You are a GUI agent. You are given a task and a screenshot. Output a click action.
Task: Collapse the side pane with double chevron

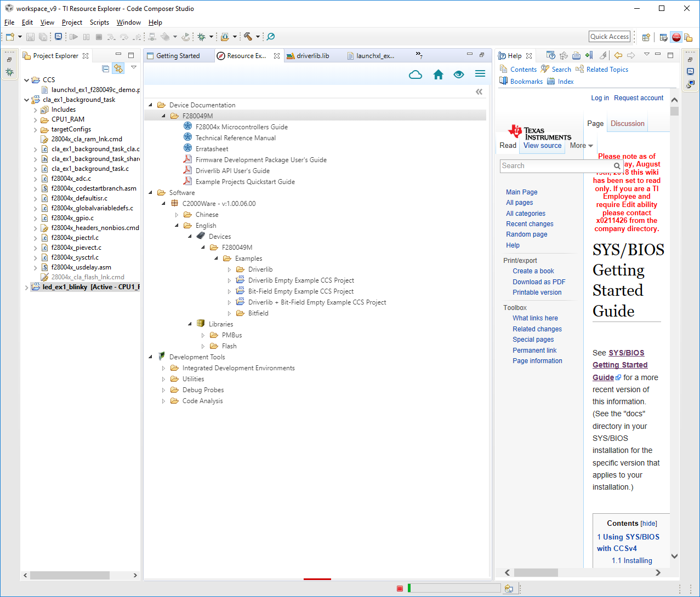pyautogui.click(x=479, y=91)
